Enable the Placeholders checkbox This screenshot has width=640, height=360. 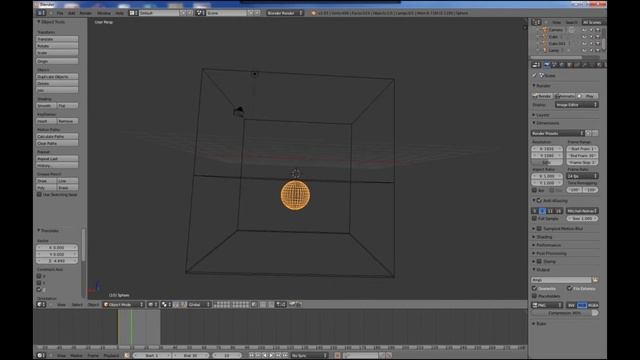(534, 296)
